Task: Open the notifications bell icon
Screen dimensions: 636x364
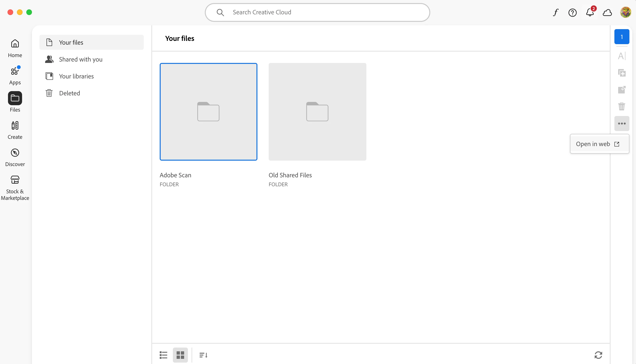Action: [x=590, y=12]
